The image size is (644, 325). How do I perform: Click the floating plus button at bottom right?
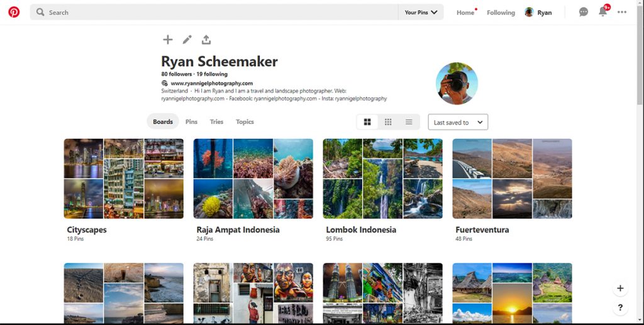tap(620, 289)
